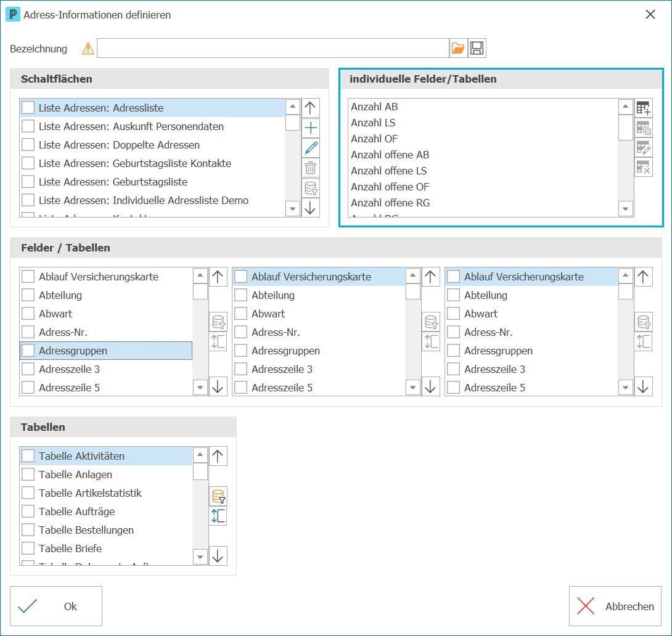Screen dimensions: 672x636
Task: Close the Adress-Informationen definieren dialog
Action: pyautogui.click(x=650, y=15)
